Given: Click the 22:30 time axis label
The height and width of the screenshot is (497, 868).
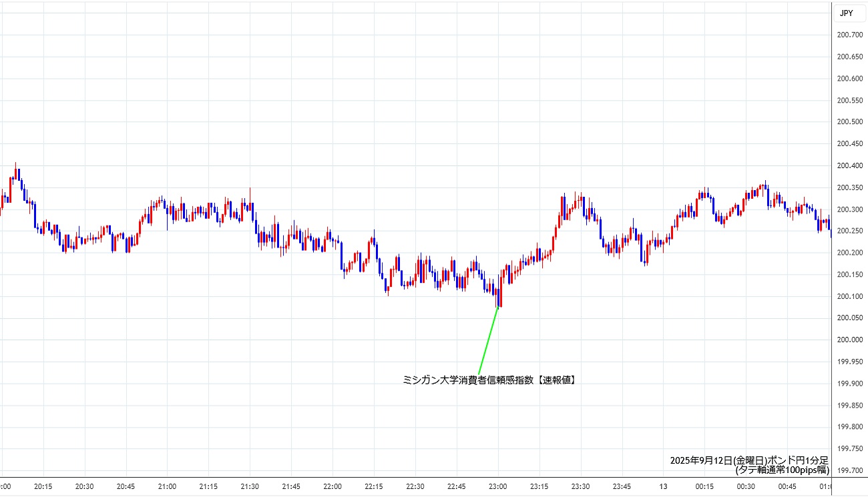Looking at the screenshot, I should pos(415,486).
